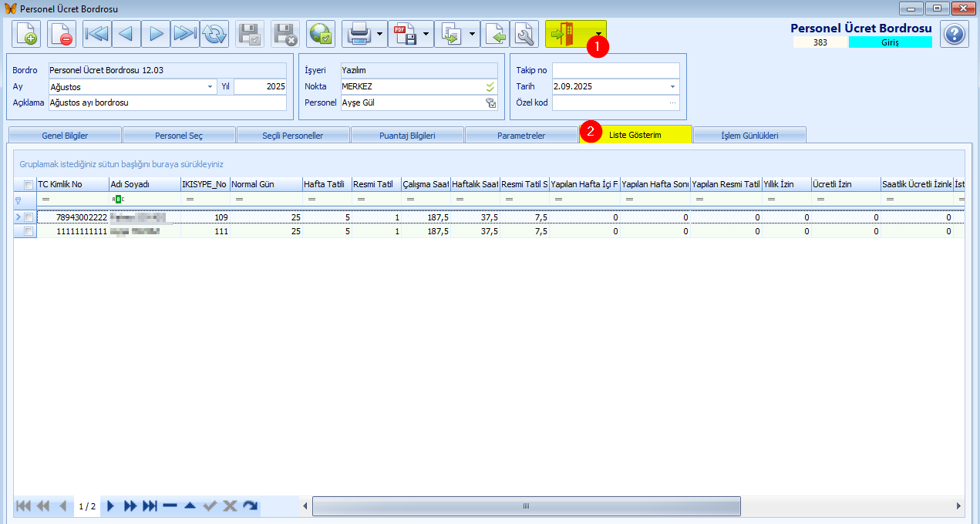Click the Özel kod ellipsis button
The image size is (980, 524).
pos(672,102)
